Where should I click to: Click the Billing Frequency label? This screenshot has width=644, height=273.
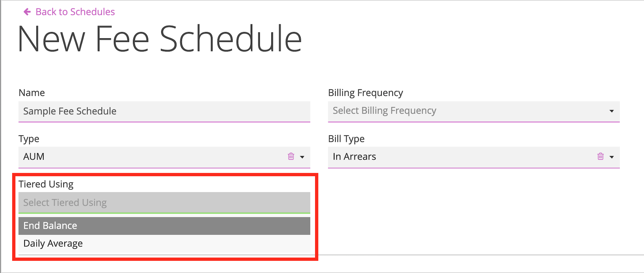pos(365,93)
